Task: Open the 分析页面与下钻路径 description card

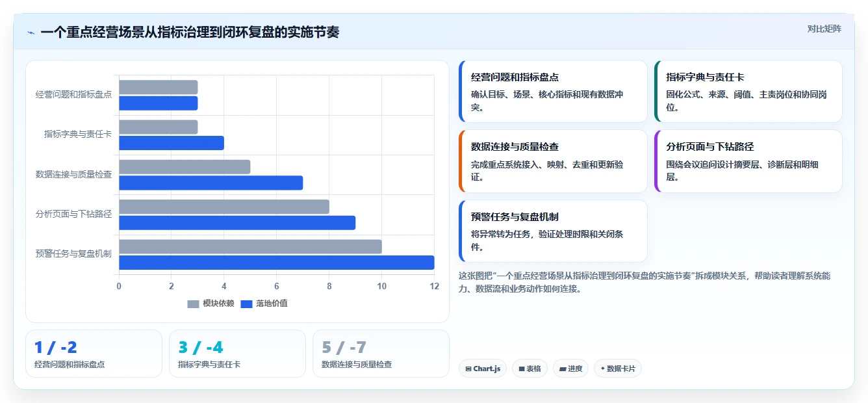Action: pos(748,161)
